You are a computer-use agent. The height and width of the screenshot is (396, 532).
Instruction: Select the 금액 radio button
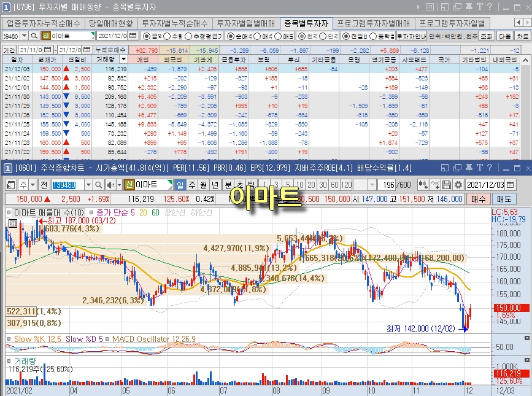click(x=147, y=36)
